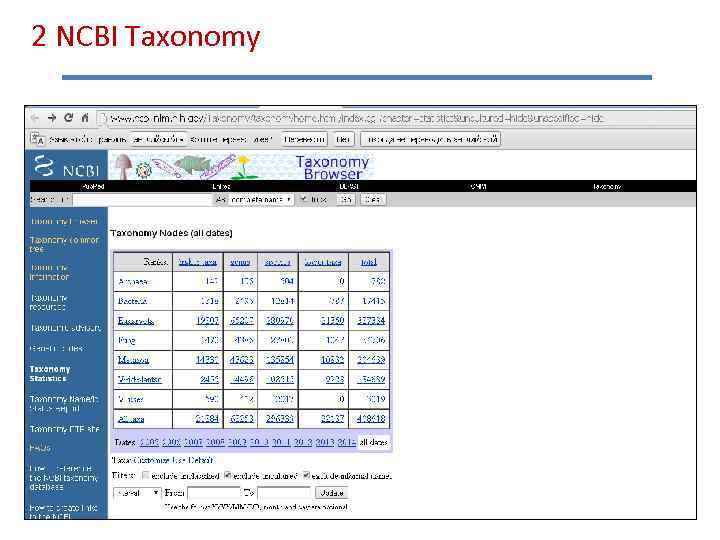
Task: Open Taxonomy Name/Id Status Report link
Action: (x=64, y=404)
